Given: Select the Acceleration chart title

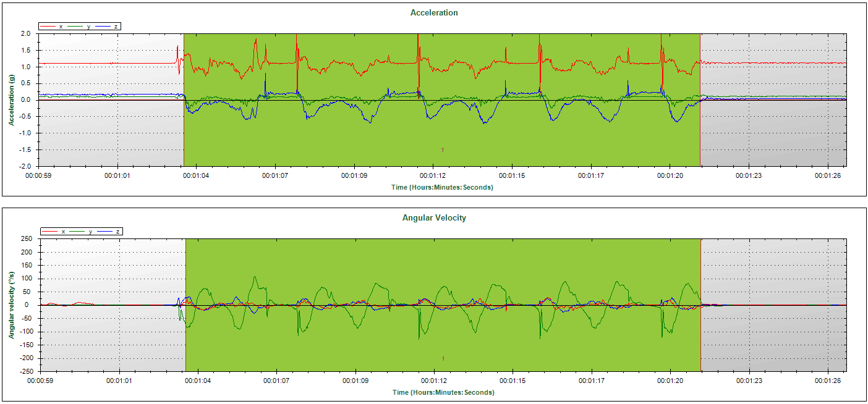Looking at the screenshot, I should click(434, 12).
